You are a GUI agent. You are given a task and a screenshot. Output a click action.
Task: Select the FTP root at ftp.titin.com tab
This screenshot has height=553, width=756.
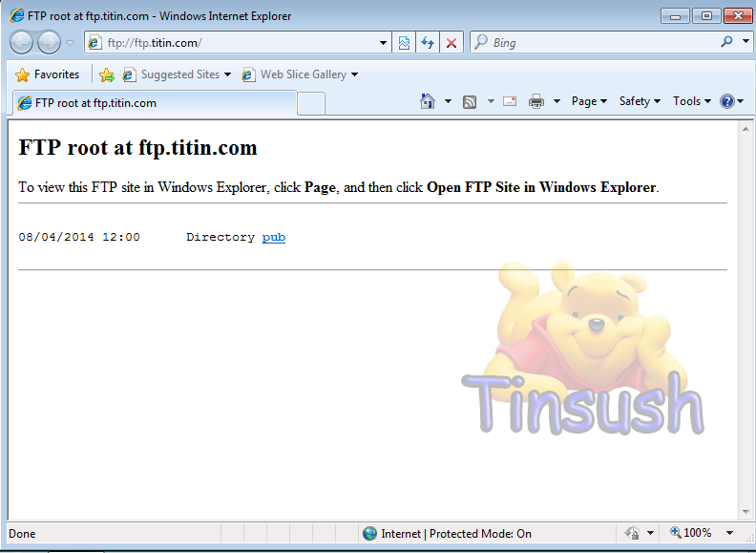155,103
